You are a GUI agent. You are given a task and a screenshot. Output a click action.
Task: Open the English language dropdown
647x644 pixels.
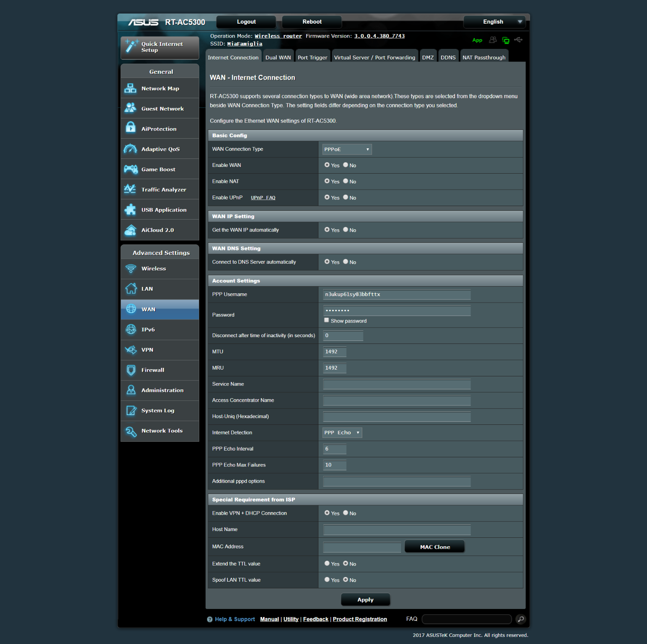tap(495, 22)
